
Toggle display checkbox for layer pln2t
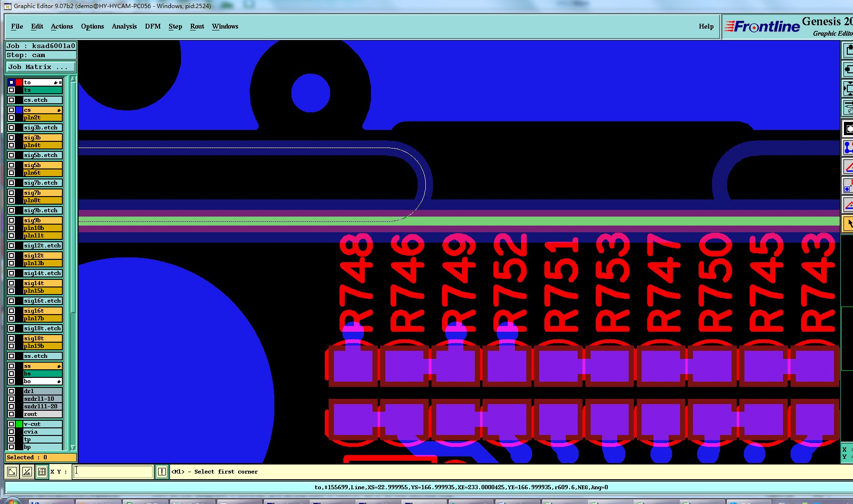(x=11, y=118)
